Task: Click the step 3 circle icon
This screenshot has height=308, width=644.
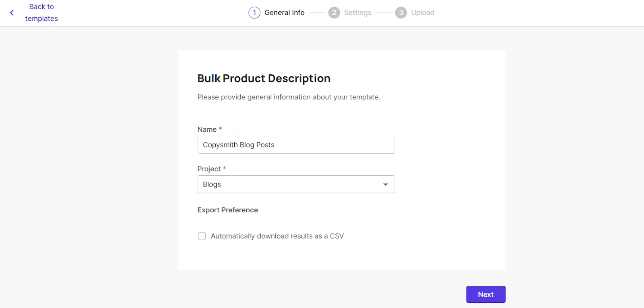Action: pyautogui.click(x=401, y=13)
